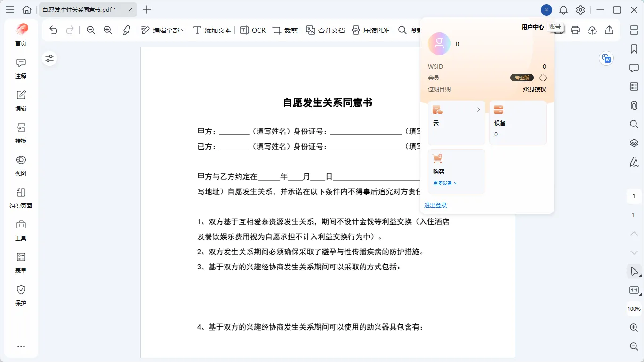Undo the last action
This screenshot has width=644, height=362.
(x=53, y=30)
